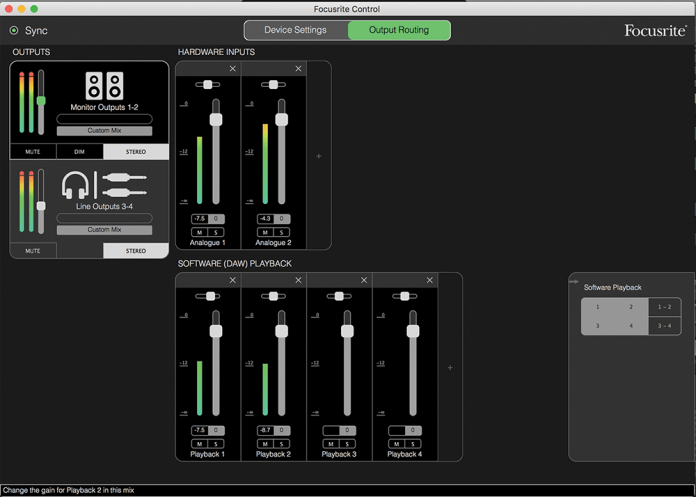Mute the Analogue 1 channel
This screenshot has height=497, width=696.
199,232
